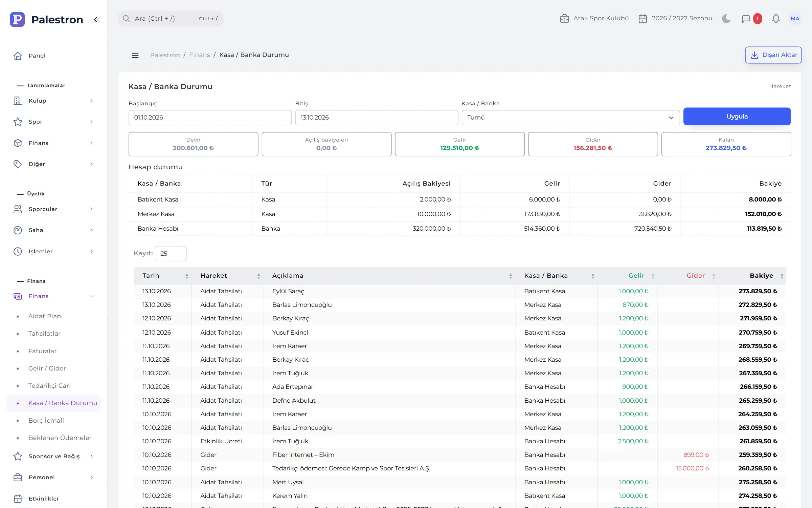The width and height of the screenshot is (812, 508).
Task: Open Tedarikçi Cari submenu item
Action: pos(49,386)
